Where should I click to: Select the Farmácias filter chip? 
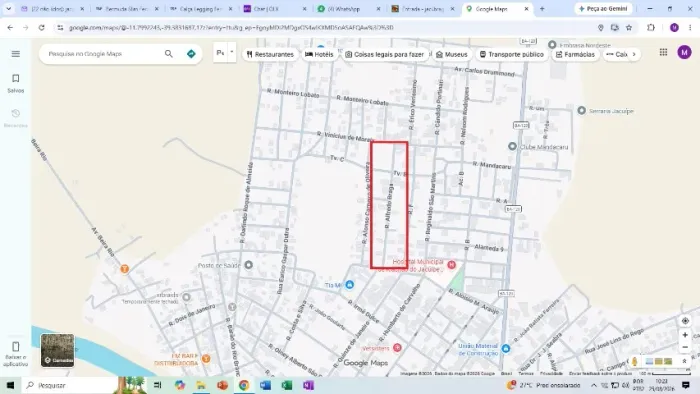(x=575, y=54)
